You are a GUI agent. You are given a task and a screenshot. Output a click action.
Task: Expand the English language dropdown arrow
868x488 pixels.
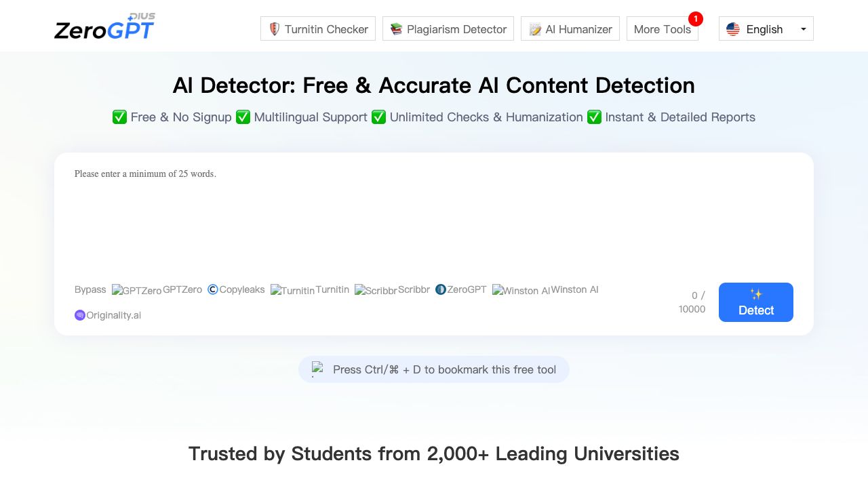coord(804,29)
